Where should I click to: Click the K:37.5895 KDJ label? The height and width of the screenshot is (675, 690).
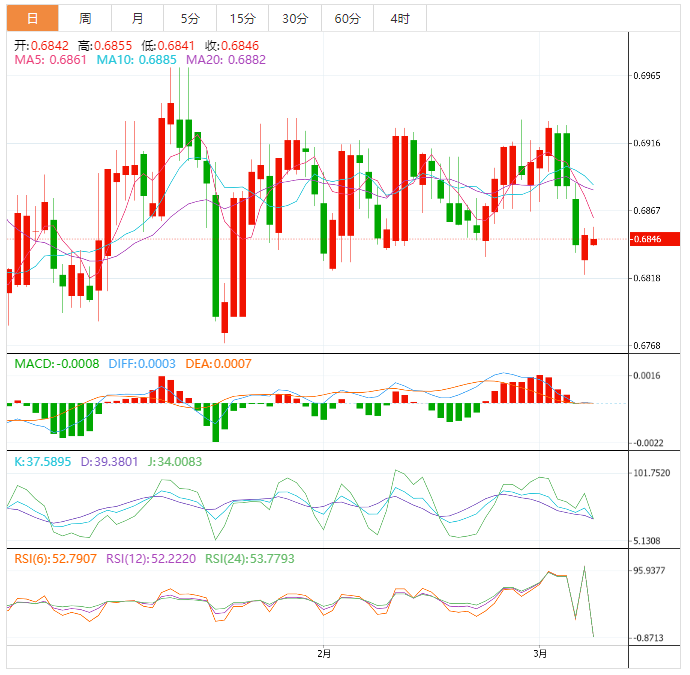42,462
